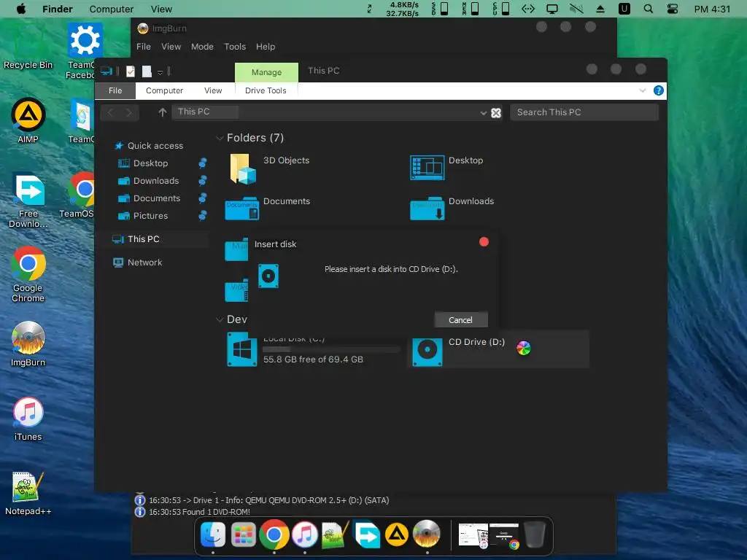Select the AIMP desktop shortcut
747x560 pixels.
[x=28, y=120]
